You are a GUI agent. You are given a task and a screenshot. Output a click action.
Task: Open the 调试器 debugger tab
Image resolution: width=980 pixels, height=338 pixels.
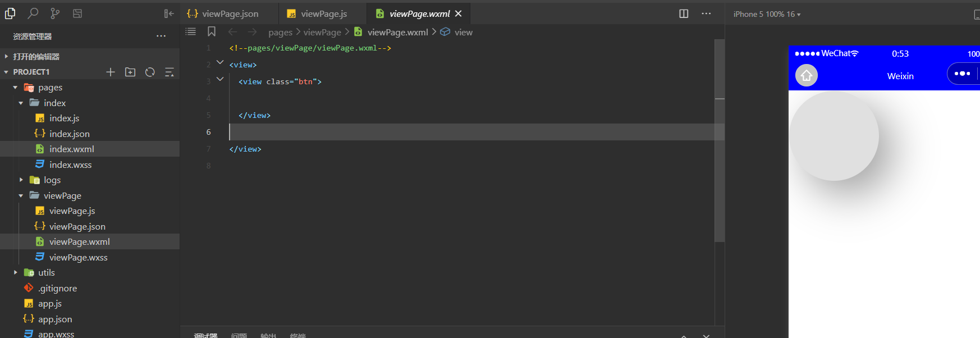[x=205, y=335]
